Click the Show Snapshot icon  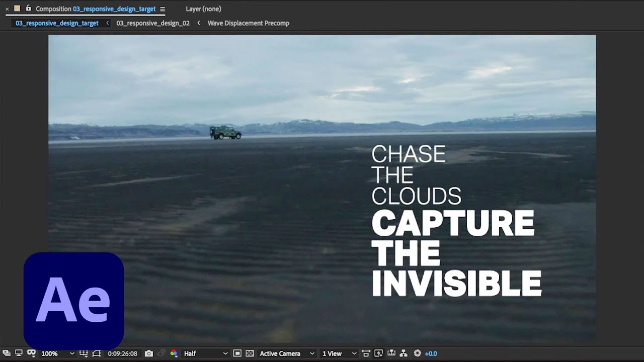coord(162,353)
